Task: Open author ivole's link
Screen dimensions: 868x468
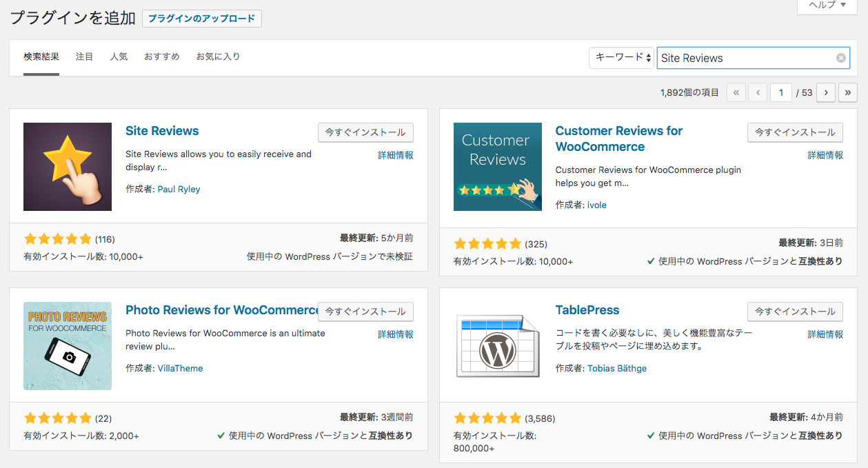Action: pyautogui.click(x=597, y=205)
